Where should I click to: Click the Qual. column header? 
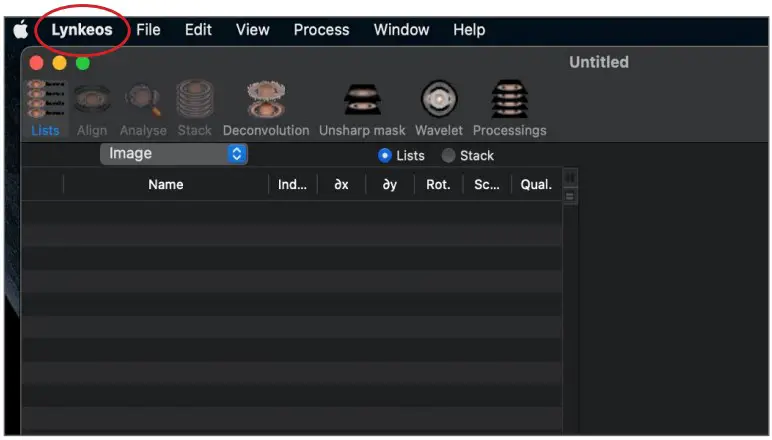tap(536, 185)
